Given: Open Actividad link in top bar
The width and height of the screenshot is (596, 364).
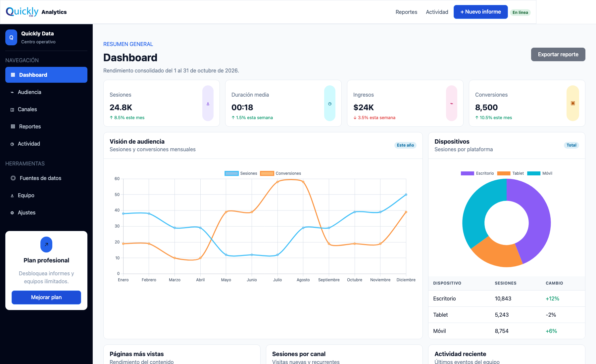Looking at the screenshot, I should (x=437, y=12).
